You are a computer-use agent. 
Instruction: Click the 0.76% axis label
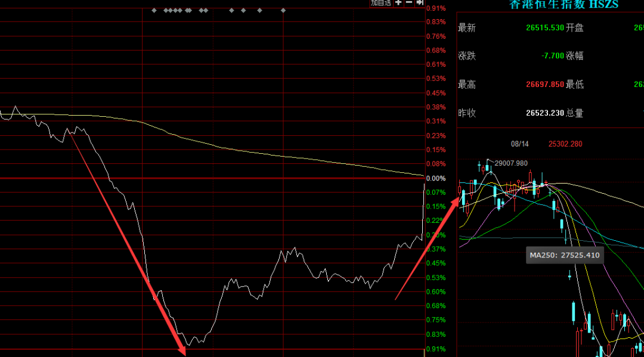436,36
